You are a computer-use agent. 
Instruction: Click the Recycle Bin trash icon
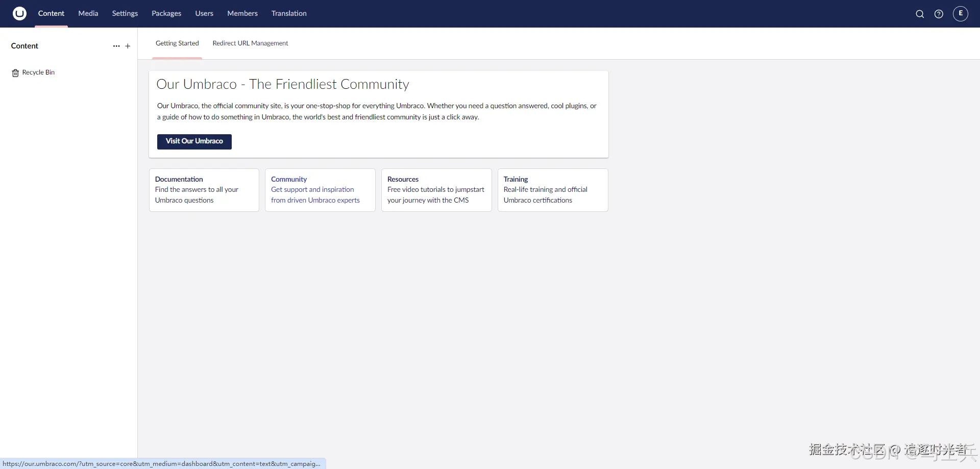coord(15,73)
